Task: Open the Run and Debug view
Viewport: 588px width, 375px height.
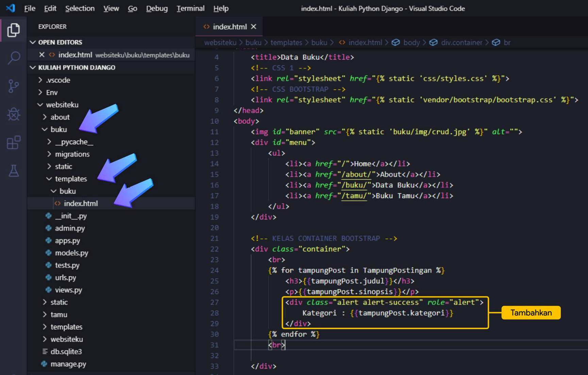Action: [13, 114]
